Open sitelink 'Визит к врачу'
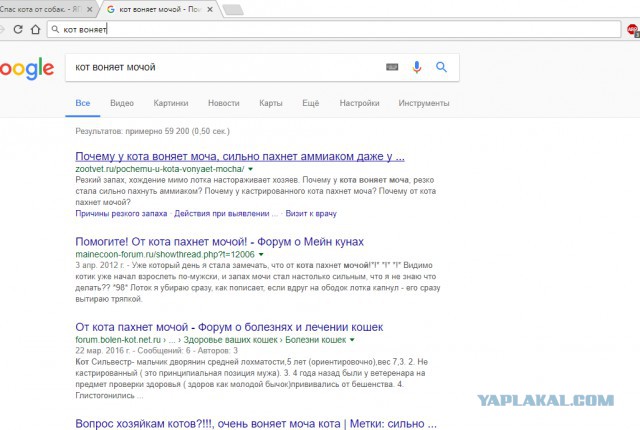The height and width of the screenshot is (430, 640). coord(311,213)
